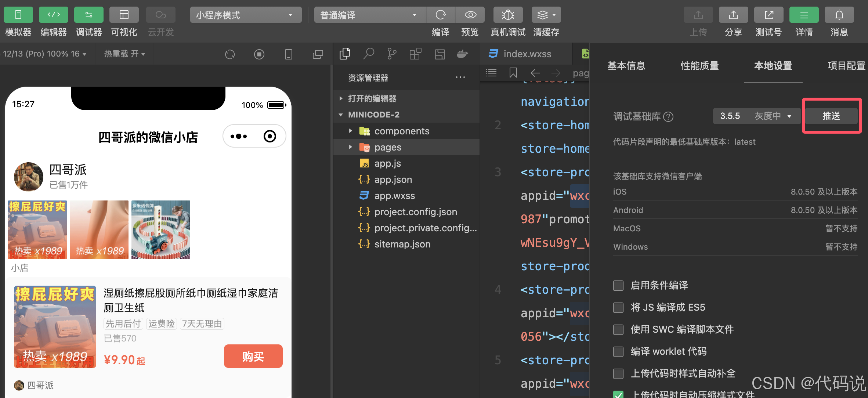
Task: Open the search icon in the editor sidebar
Action: click(368, 54)
